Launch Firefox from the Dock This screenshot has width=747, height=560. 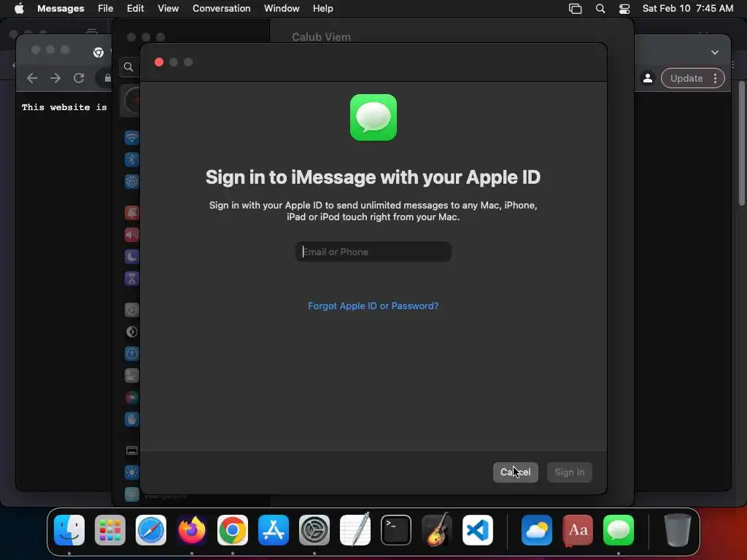[192, 530]
